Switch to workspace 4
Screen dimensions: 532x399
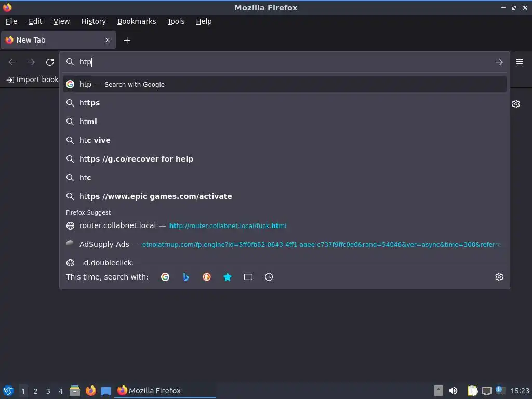[61, 391]
